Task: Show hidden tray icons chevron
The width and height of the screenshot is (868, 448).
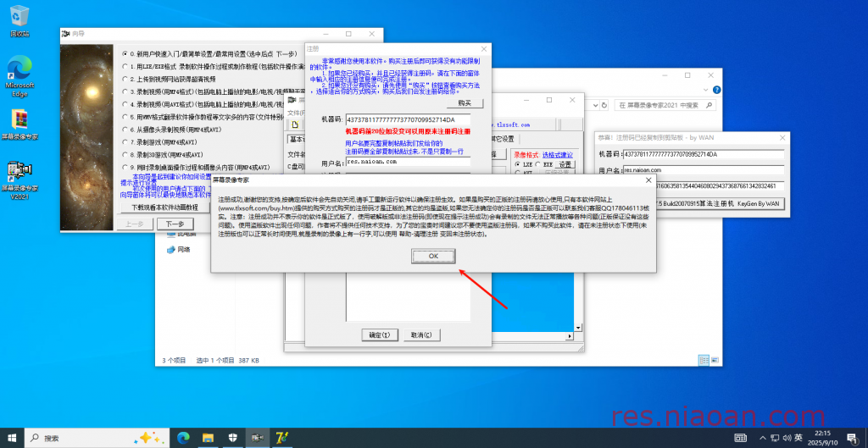Action: pos(765,438)
